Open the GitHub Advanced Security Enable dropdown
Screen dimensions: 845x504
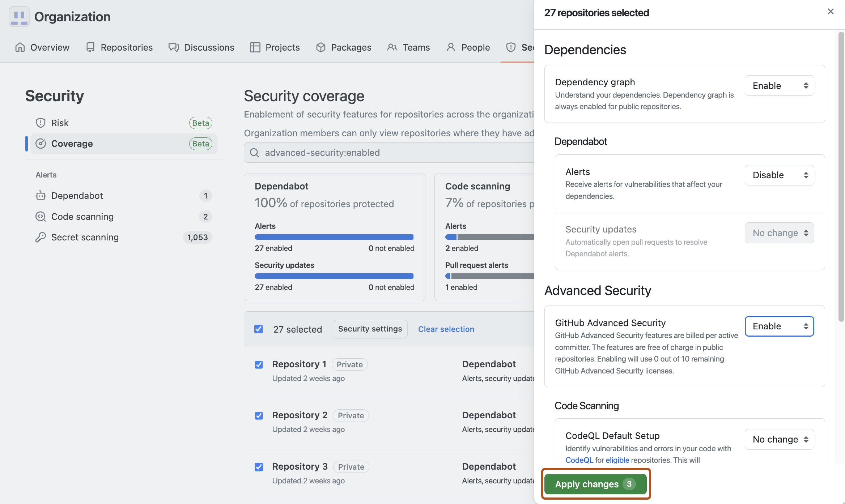[779, 326]
